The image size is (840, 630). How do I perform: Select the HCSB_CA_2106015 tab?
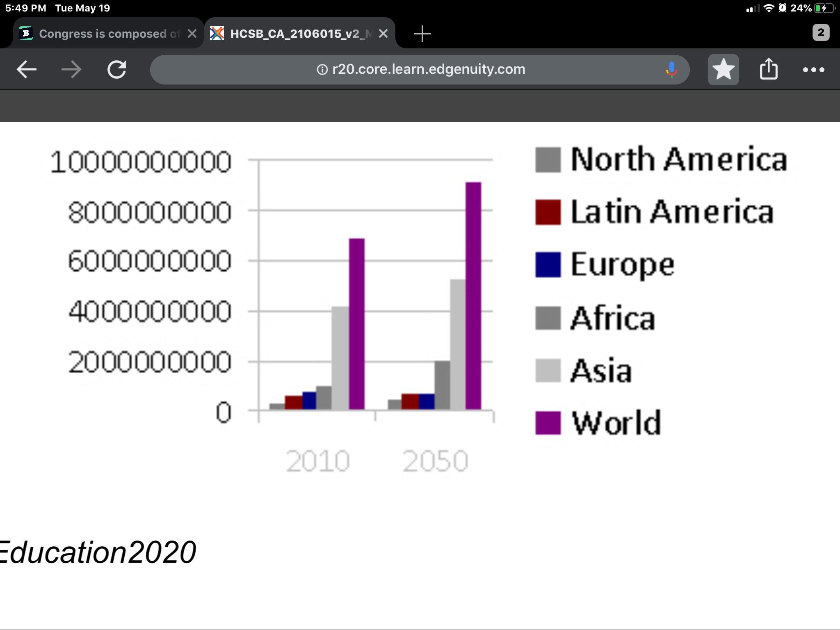tap(295, 34)
